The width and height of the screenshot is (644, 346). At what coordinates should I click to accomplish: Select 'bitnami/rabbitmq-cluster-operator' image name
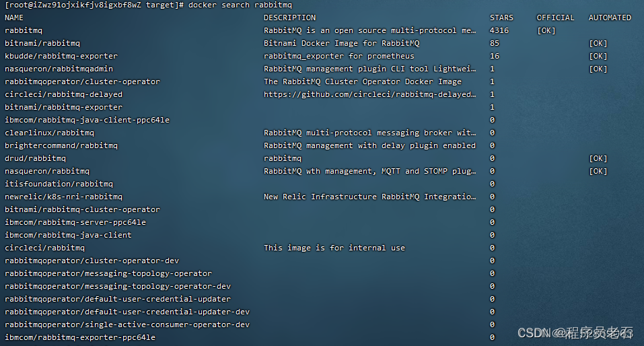tap(83, 209)
